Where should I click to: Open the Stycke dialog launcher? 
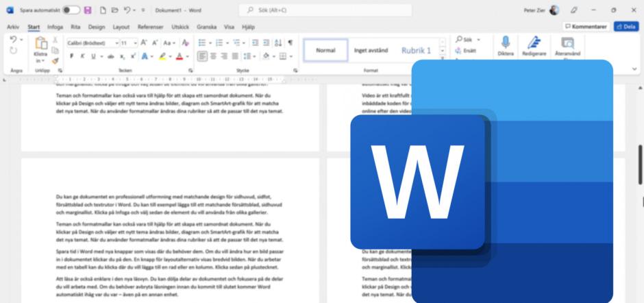point(295,71)
